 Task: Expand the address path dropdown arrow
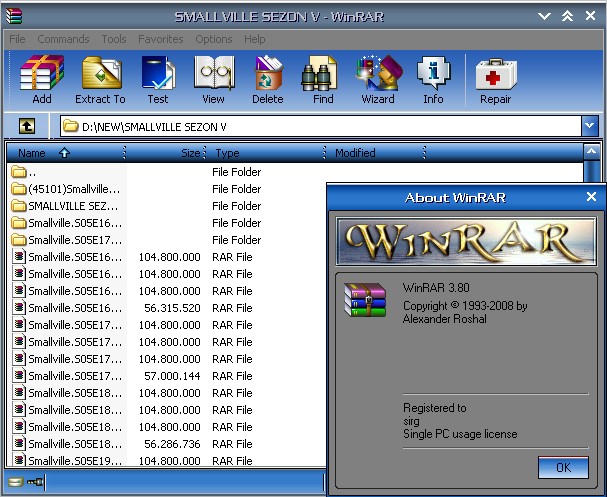click(x=590, y=126)
